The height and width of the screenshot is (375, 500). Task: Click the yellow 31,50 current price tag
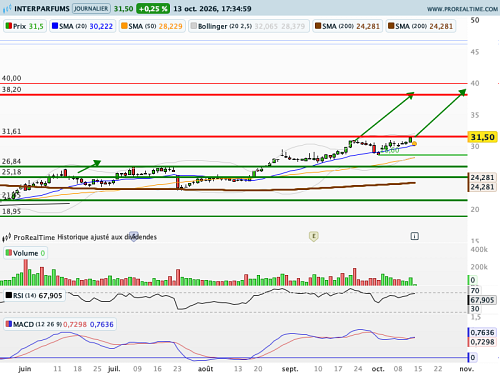[x=482, y=137]
